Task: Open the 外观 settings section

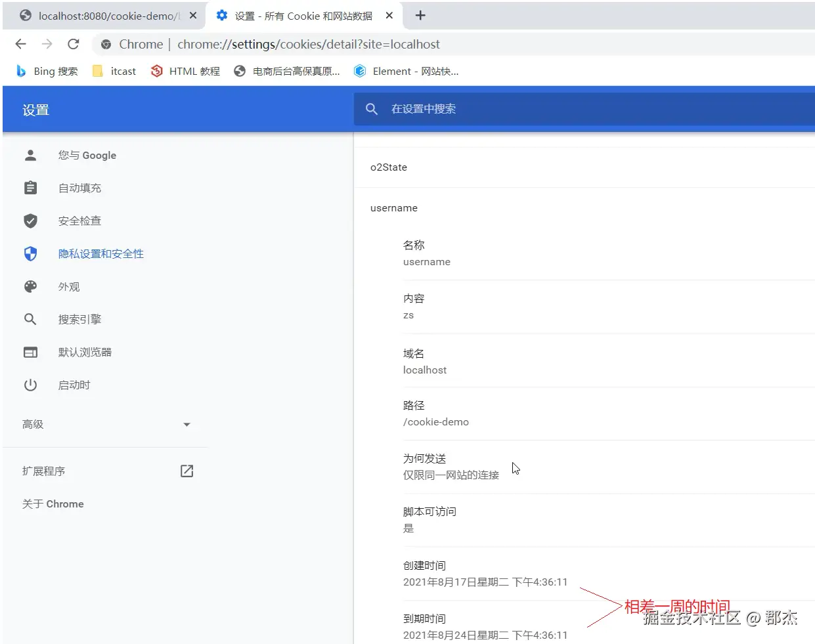Action: [x=69, y=286]
